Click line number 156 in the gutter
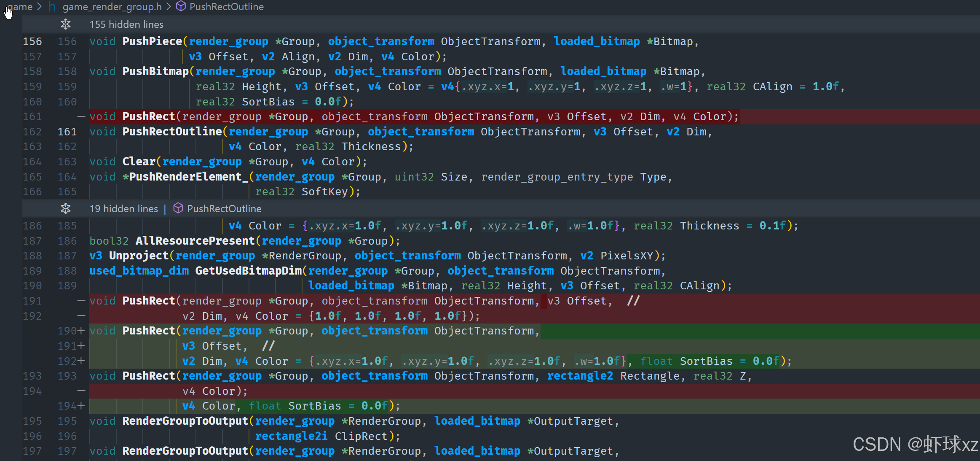Screen dimensions: 980x461 coord(32,42)
